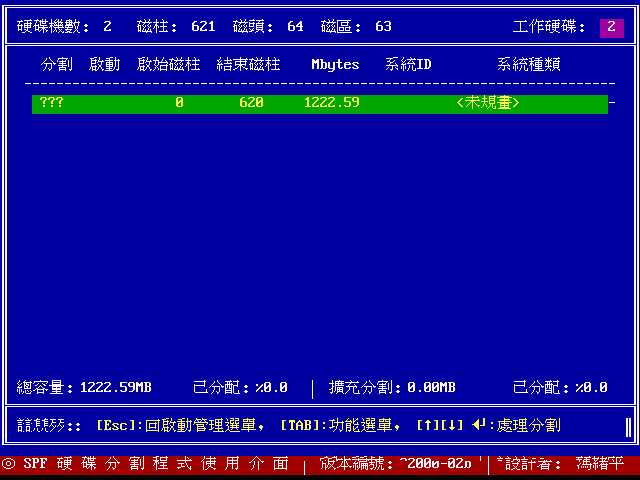Click the [TAB] function menu hint
Screen dimensions: 640x480
click(341, 425)
